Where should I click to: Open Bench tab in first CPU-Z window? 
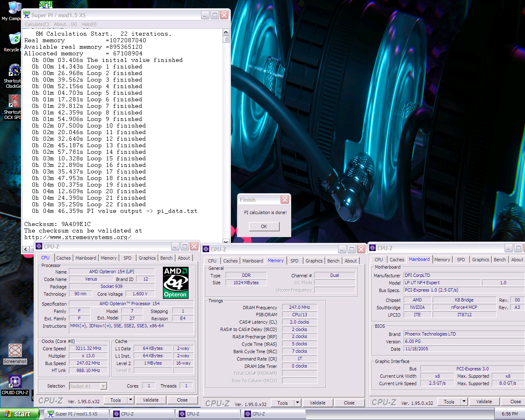pos(167,258)
